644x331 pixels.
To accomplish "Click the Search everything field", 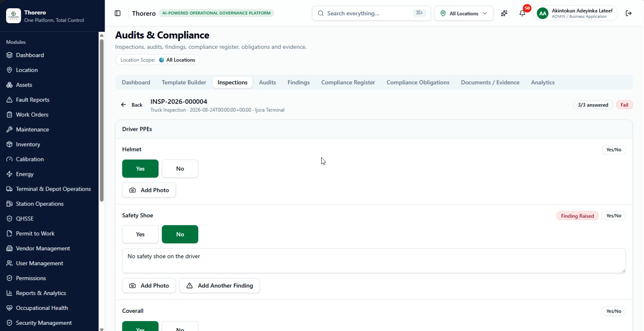I will (x=371, y=13).
